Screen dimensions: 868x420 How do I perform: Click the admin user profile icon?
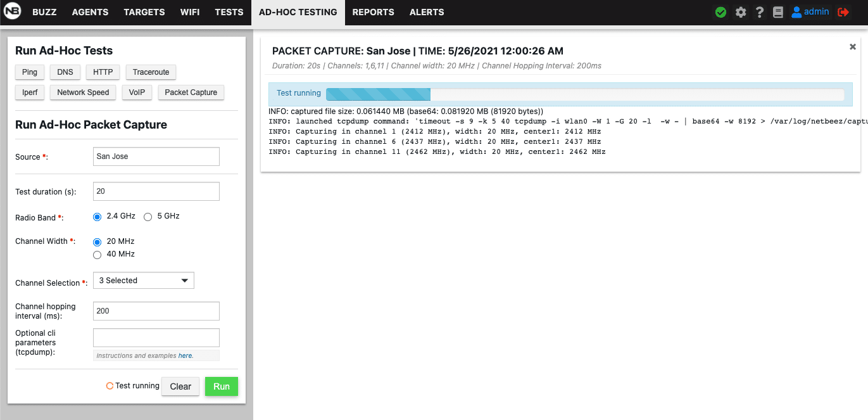tap(796, 11)
